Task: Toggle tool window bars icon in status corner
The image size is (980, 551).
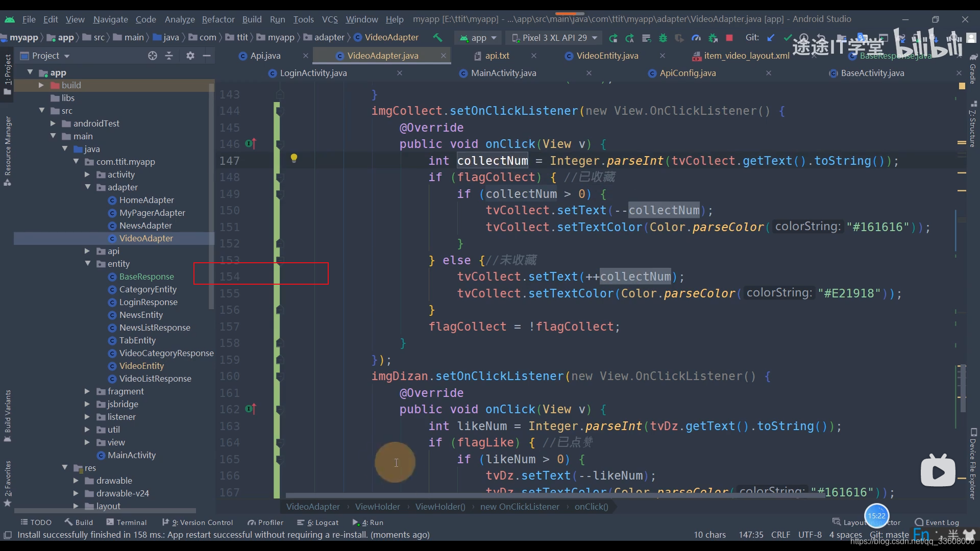Action: [8, 535]
